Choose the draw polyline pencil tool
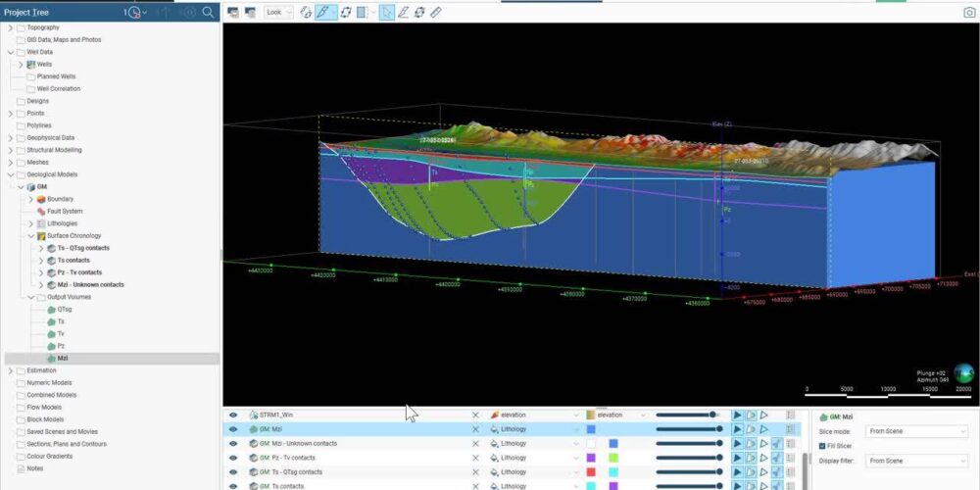The image size is (980, 490). click(403, 12)
